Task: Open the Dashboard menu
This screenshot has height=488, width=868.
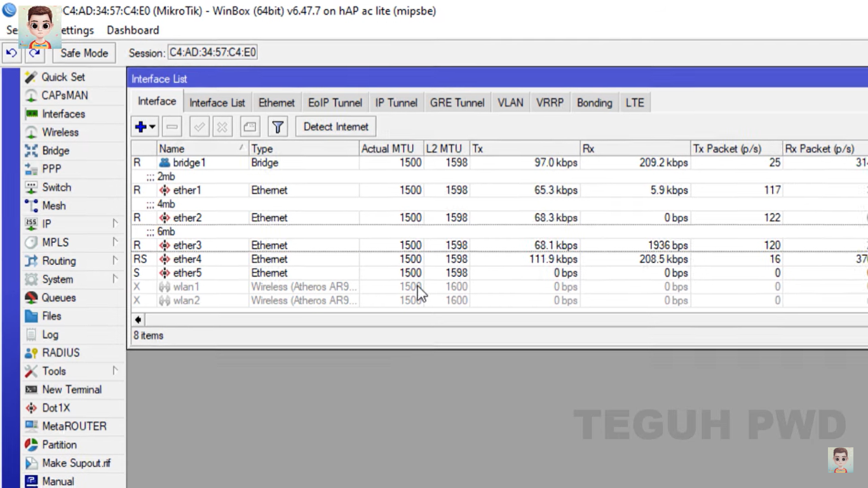Action: [x=133, y=30]
